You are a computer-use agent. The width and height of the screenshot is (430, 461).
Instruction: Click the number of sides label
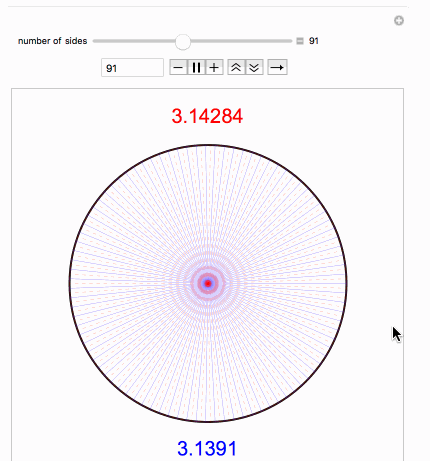(x=52, y=41)
